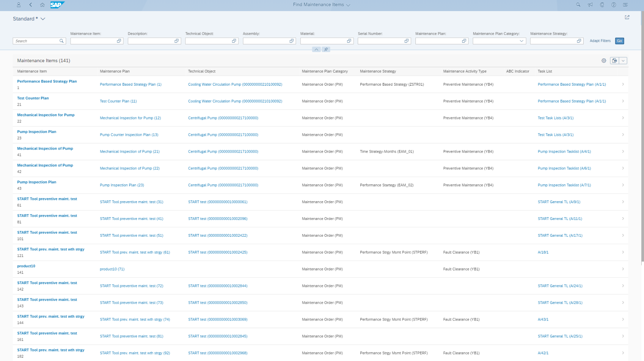Open value help for Technical Object filter
Screen dimensions: 644x361
(x=234, y=41)
